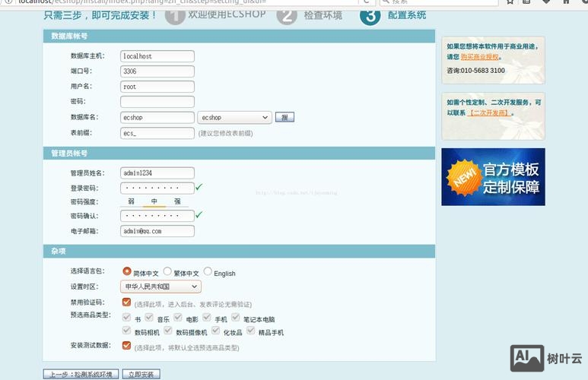
Task: Toggle the 精品手机 product type checkbox
Action: [250, 331]
